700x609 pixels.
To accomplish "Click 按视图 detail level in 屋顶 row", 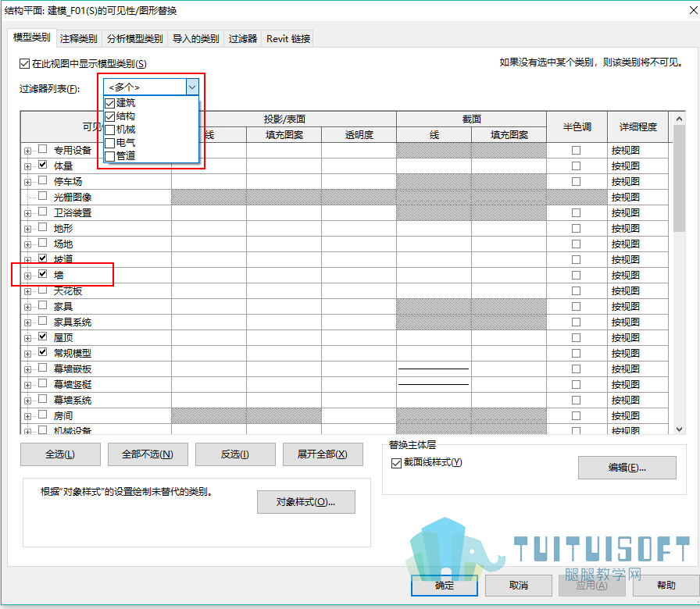I will point(638,338).
